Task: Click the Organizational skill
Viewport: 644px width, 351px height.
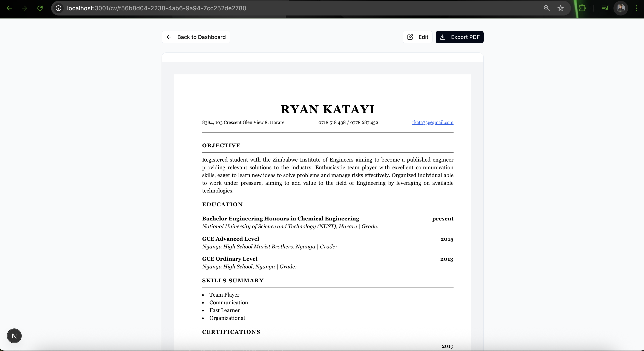Action: (x=227, y=318)
